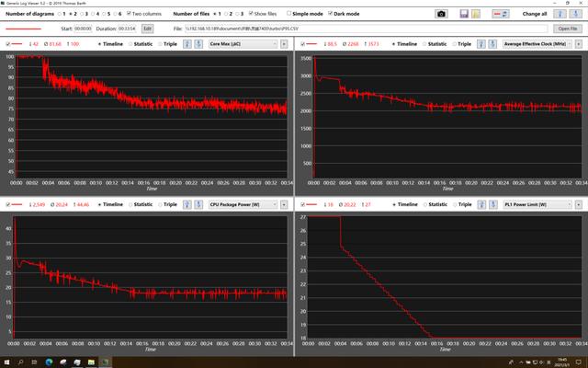
Task: Click down arrow next to Core Max dropdown
Action: point(198,44)
